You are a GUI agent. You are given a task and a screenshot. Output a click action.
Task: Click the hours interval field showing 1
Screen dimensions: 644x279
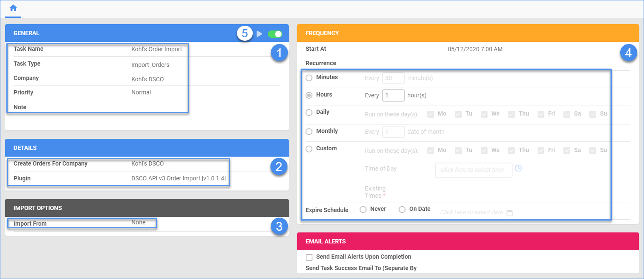click(x=393, y=95)
